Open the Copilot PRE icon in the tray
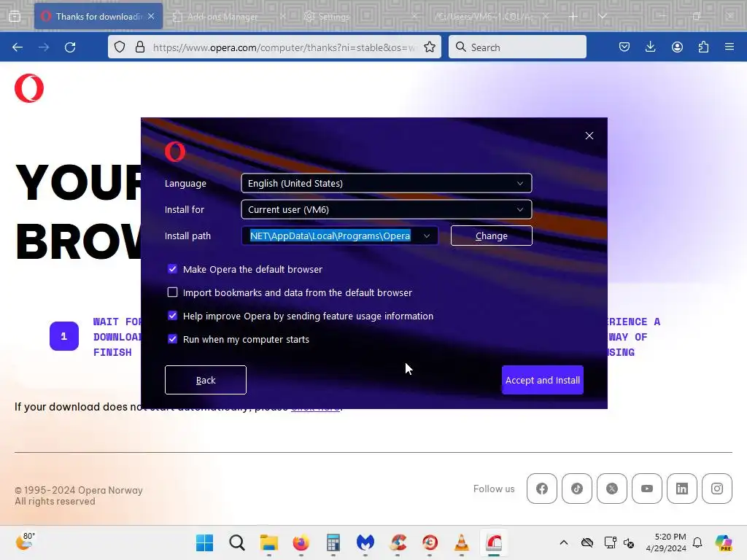Screen dimensions: 747x560 click(x=723, y=542)
